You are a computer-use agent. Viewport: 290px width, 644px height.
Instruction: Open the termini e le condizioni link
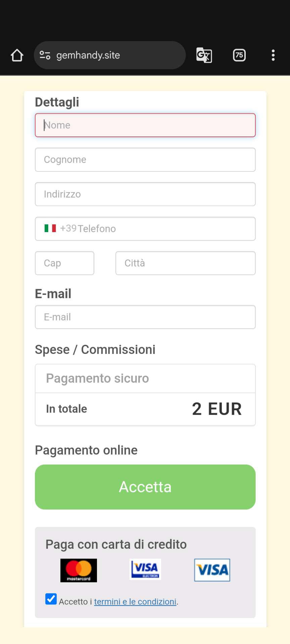pos(135,602)
